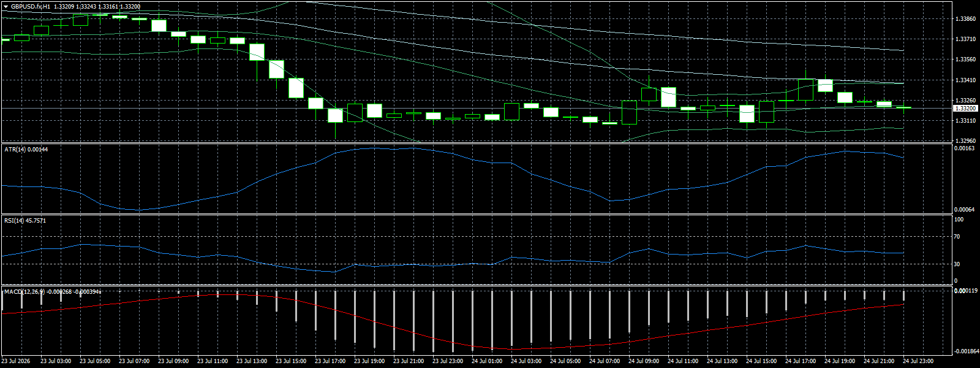Screen dimensions: 980x368
Task: Click price scale value 1.33410
Action: [x=965, y=80]
